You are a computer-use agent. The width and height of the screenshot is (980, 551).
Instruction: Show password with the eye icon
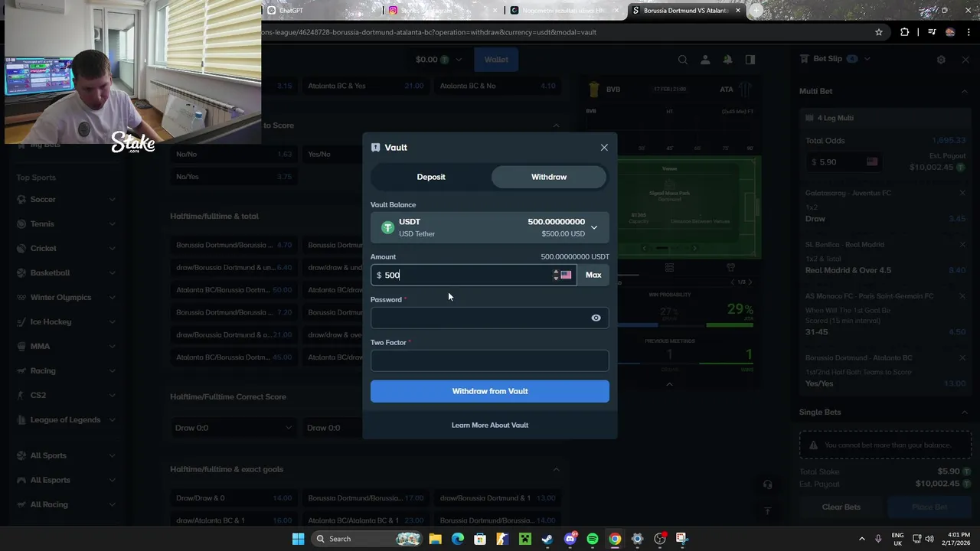click(596, 318)
